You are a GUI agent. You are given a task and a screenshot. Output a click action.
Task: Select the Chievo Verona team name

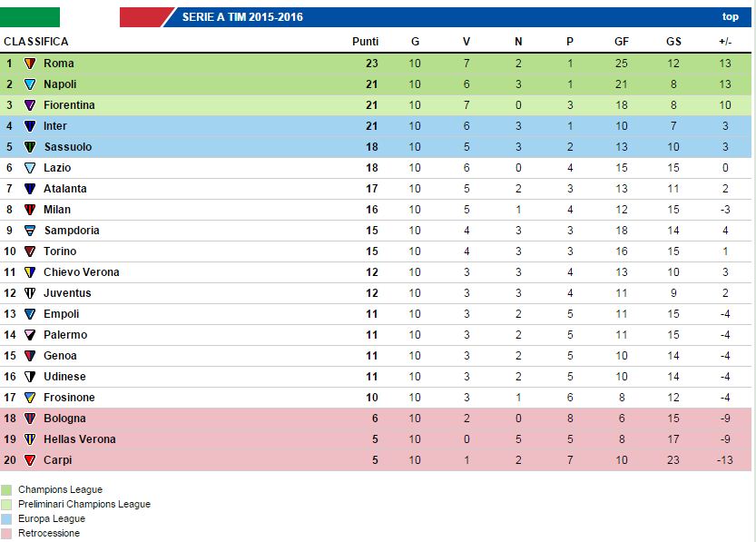click(x=81, y=272)
